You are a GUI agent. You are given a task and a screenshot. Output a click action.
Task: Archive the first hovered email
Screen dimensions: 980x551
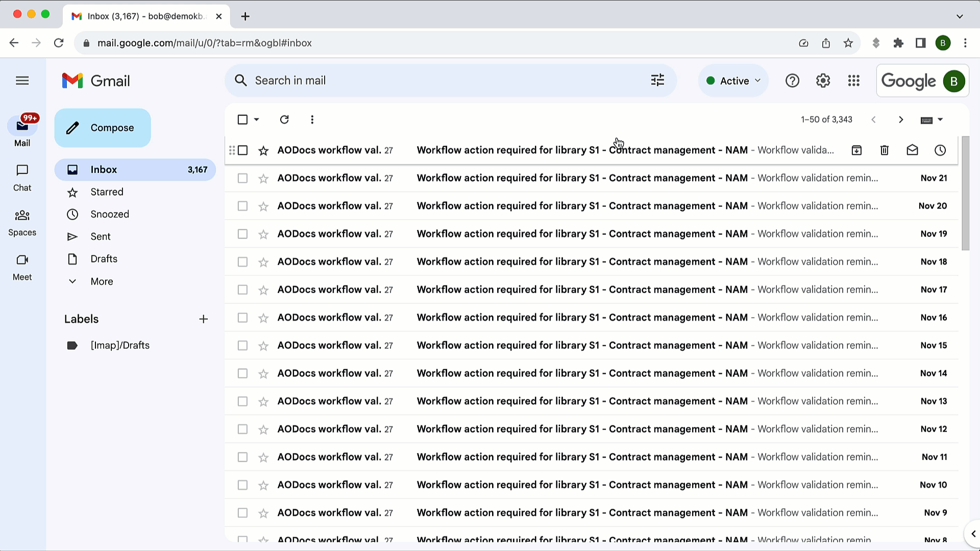click(856, 150)
